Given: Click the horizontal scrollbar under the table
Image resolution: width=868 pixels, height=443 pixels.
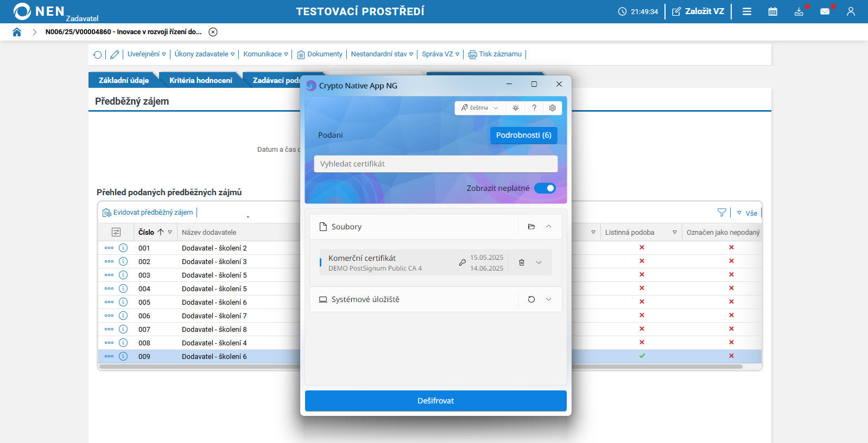Looking at the screenshot, I should pos(421,367).
